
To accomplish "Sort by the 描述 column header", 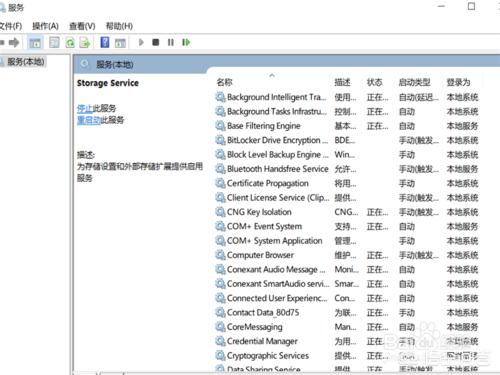I will pyautogui.click(x=342, y=82).
